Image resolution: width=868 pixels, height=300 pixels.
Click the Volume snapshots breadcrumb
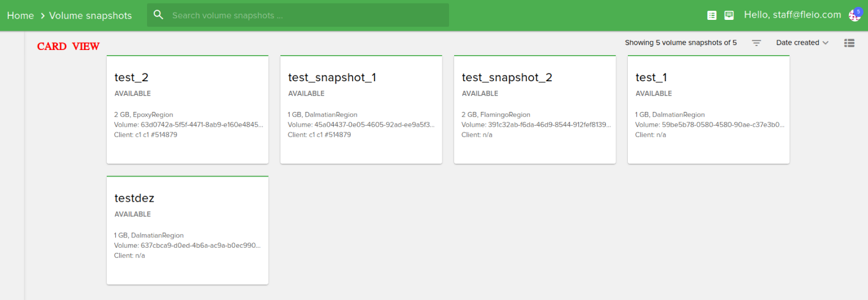(x=90, y=16)
